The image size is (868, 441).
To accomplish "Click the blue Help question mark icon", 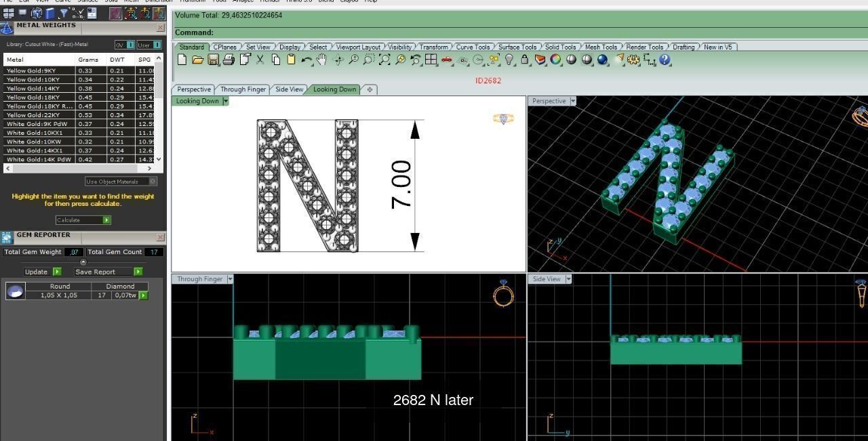I will 665,60.
